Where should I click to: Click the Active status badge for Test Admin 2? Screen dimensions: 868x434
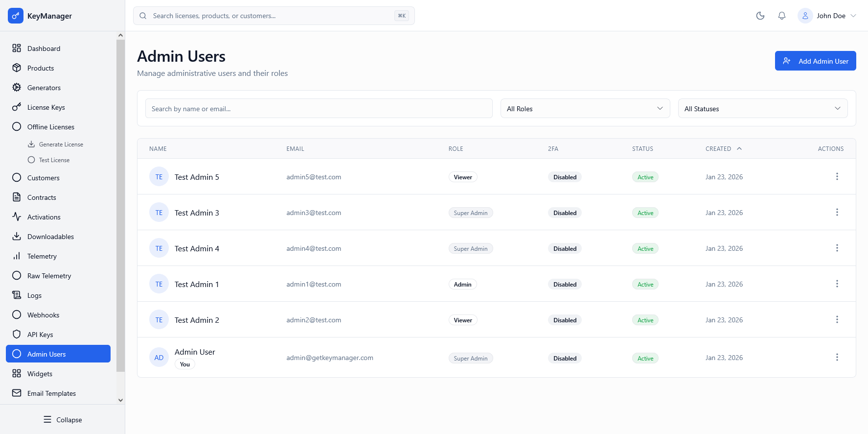645,320
